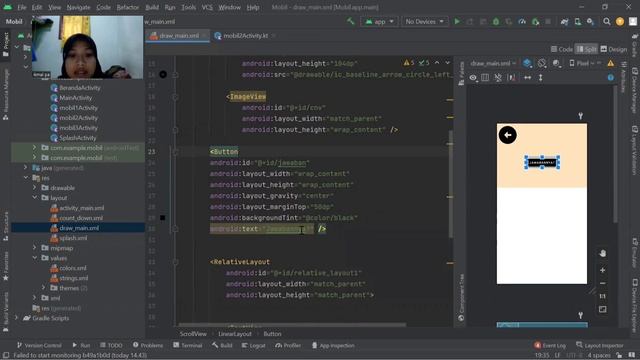Click the night mode icon in preview toolbar
The width and height of the screenshot is (640, 360).
[x=556, y=63]
